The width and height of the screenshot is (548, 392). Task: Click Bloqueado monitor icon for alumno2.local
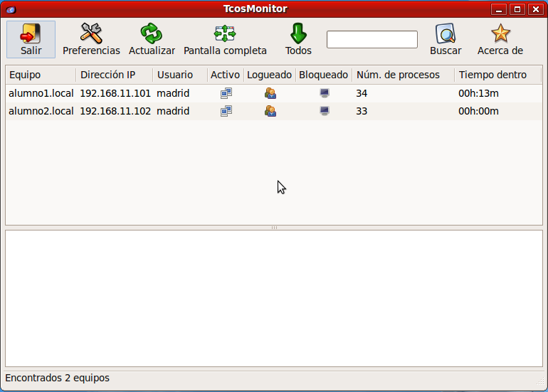click(325, 111)
